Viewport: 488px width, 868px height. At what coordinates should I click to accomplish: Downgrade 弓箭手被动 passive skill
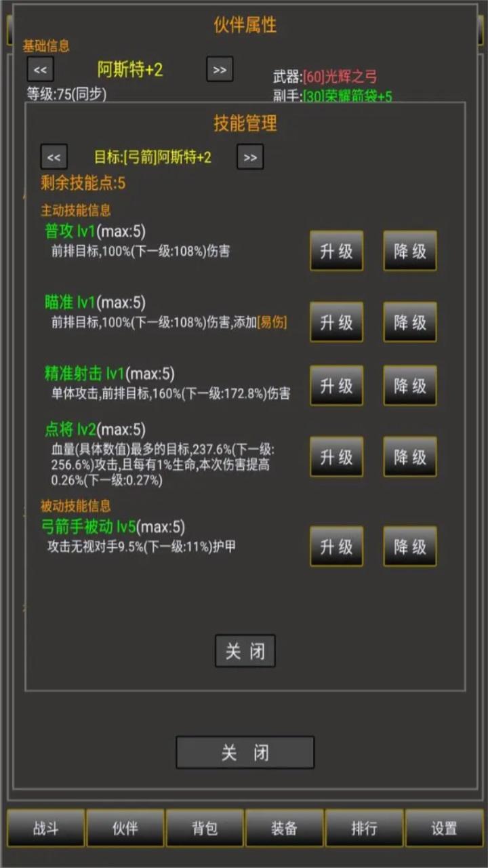(410, 547)
